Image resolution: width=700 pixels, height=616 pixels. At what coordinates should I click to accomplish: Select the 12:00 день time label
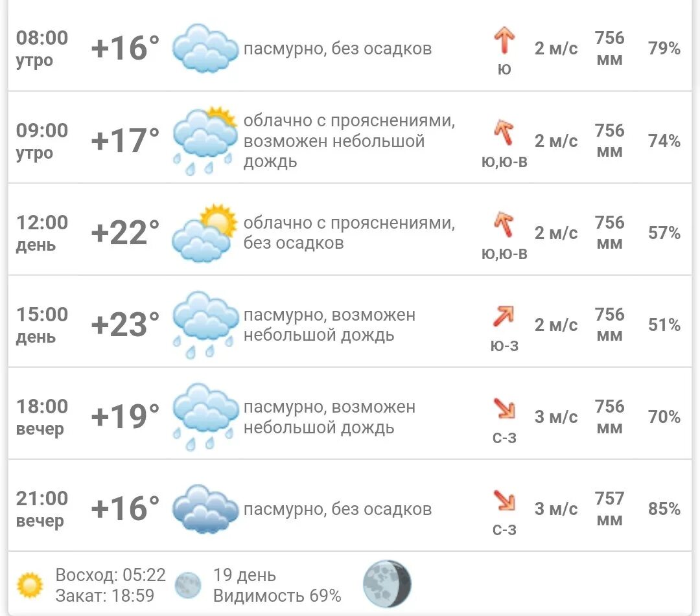pos(42,233)
